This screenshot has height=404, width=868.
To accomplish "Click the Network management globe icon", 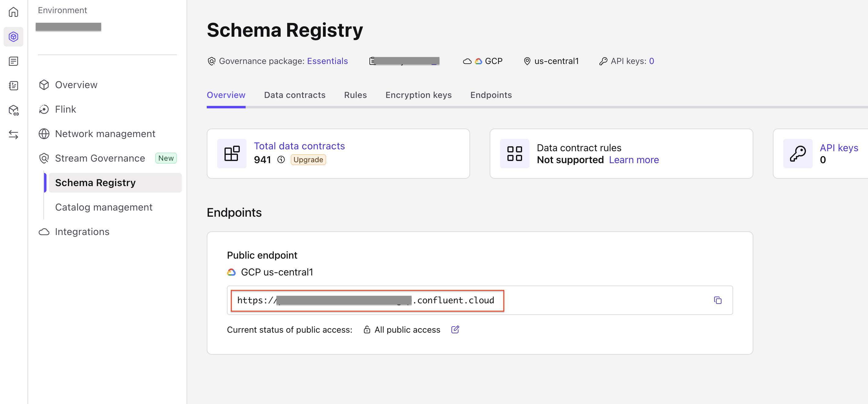I will pos(44,134).
